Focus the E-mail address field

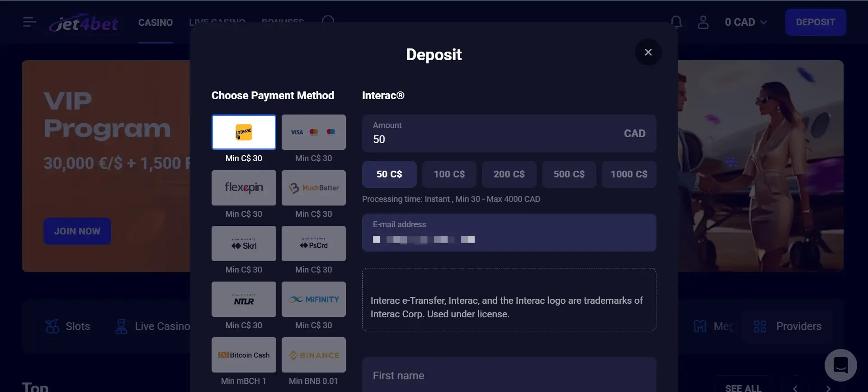(509, 233)
